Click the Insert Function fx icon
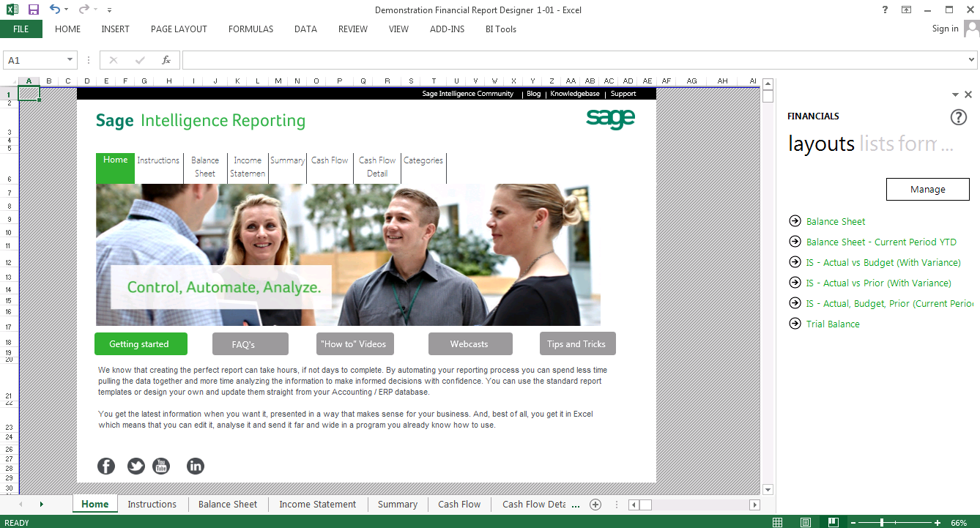980x528 pixels. click(166, 60)
